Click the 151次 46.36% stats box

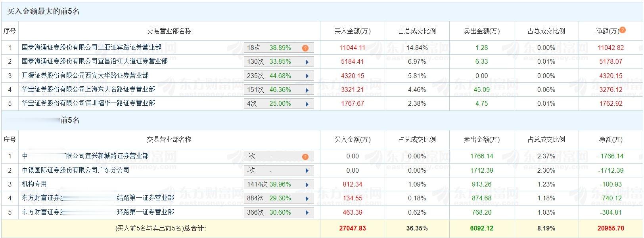click(279, 89)
